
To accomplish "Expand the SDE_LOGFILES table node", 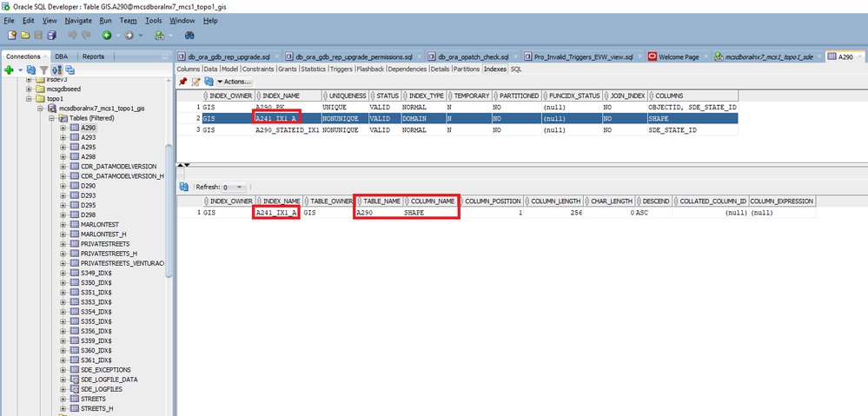I will pyautogui.click(x=63, y=389).
